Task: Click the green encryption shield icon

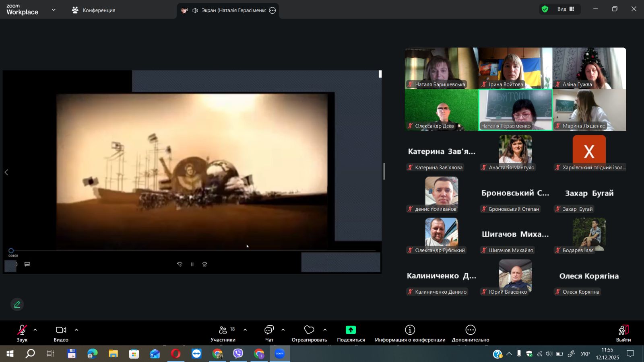Action: tap(545, 9)
